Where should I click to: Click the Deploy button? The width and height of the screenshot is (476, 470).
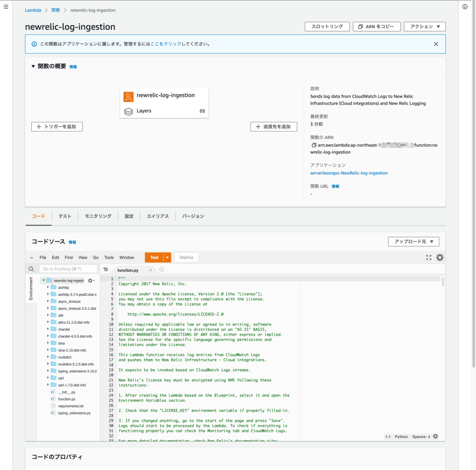click(186, 257)
